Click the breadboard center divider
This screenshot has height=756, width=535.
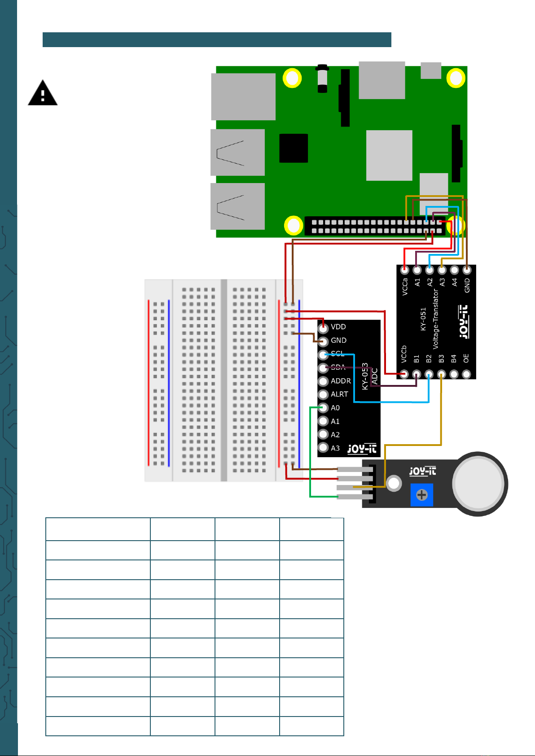[224, 380]
